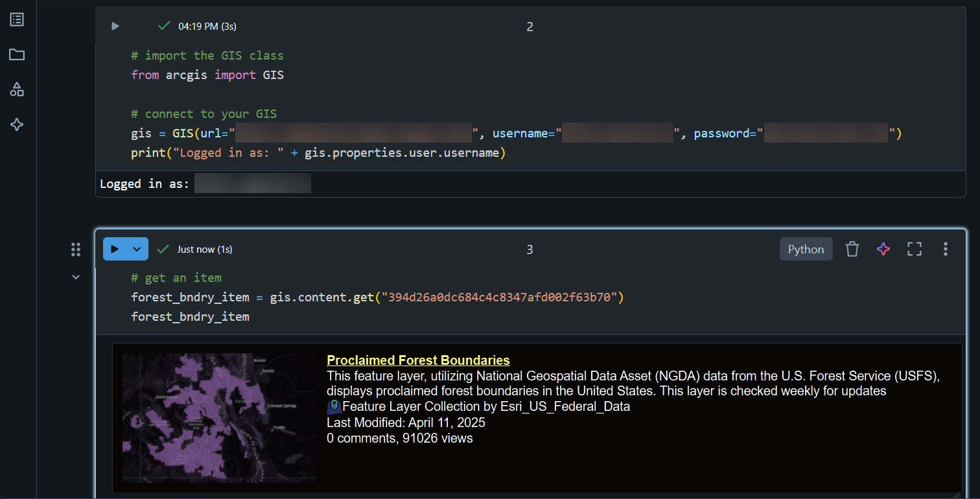Collapse cell 3 using the chevron
Screen dimensions: 980x499
tap(76, 277)
